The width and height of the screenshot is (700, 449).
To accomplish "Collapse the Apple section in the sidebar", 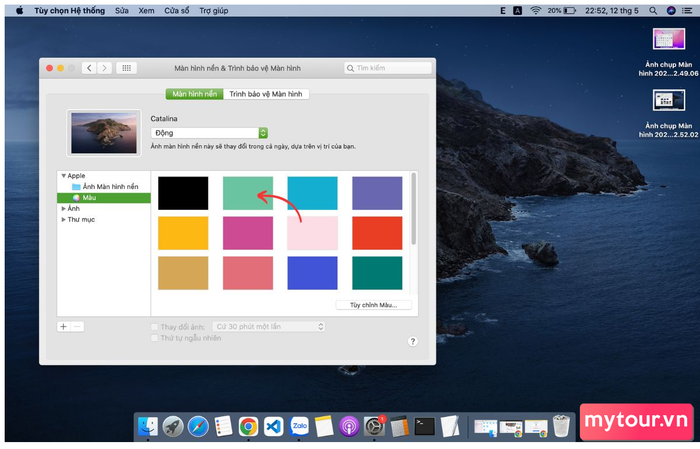I will [64, 175].
